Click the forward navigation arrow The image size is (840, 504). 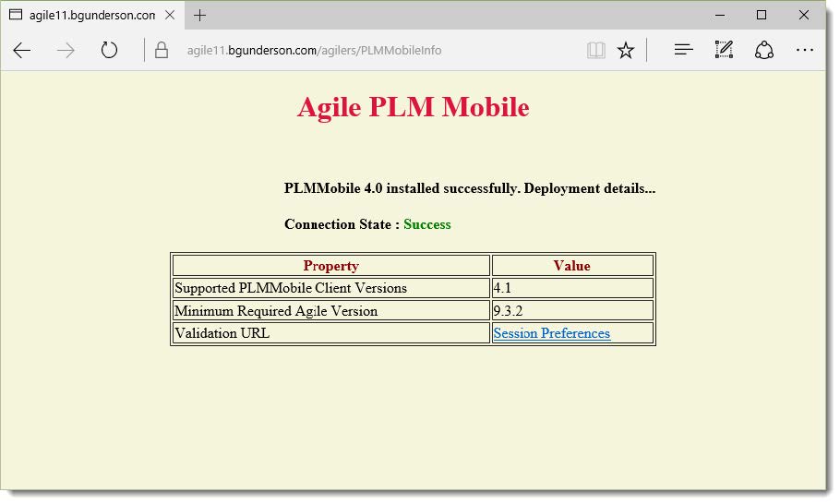66,51
